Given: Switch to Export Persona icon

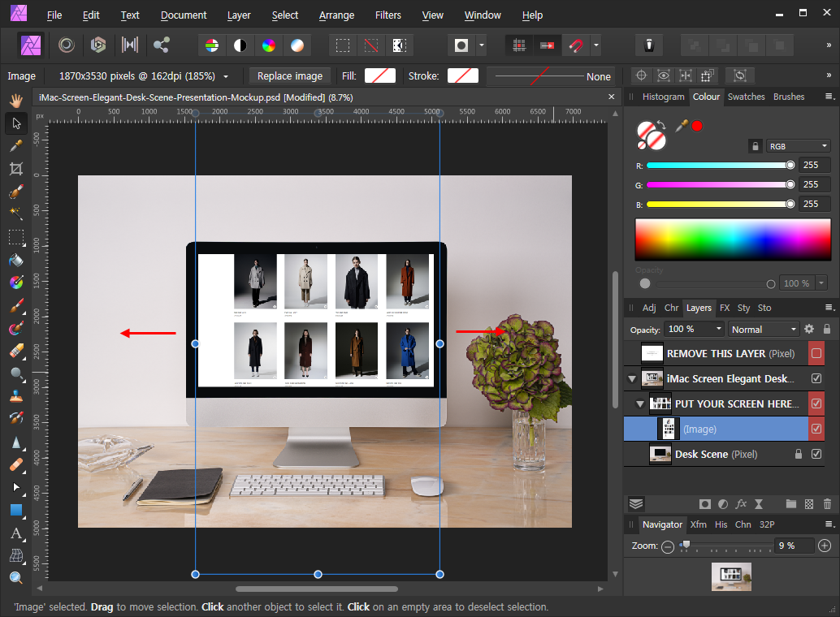Looking at the screenshot, I should point(161,45).
